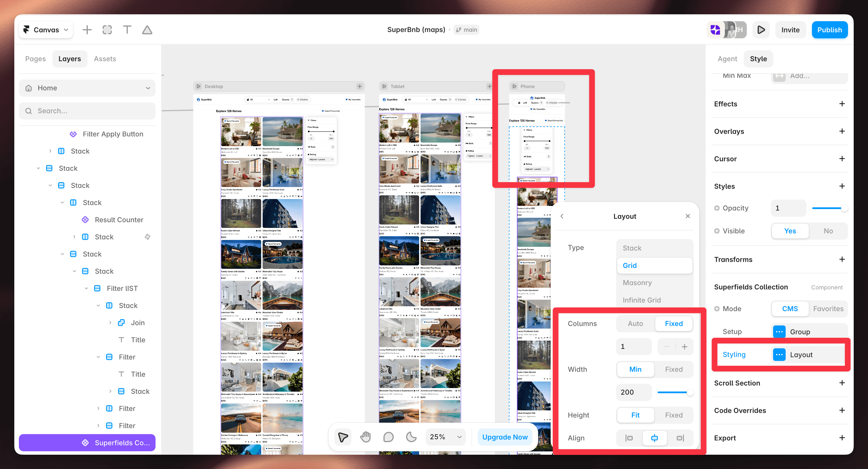Click the Invite button
This screenshot has height=469, width=868.
click(x=790, y=30)
